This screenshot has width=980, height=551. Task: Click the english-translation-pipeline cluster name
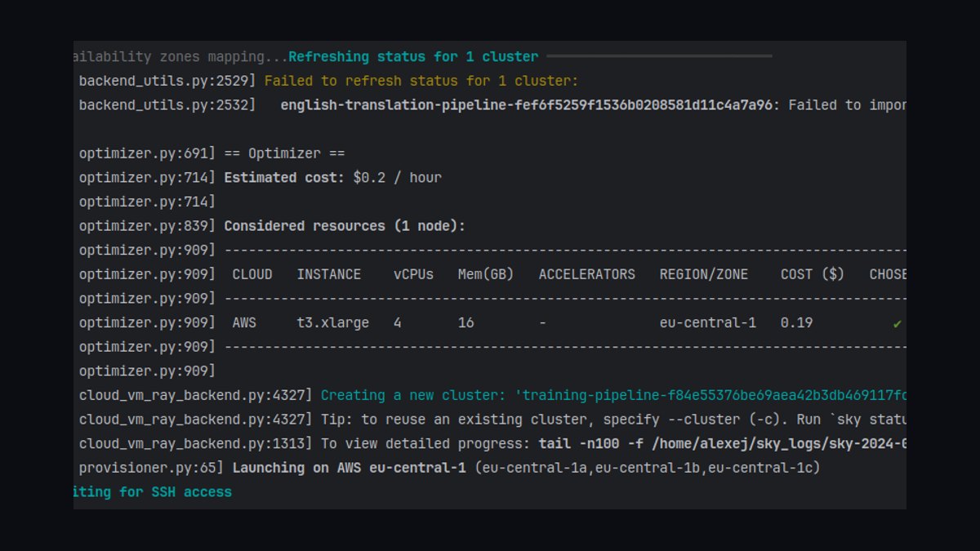click(x=527, y=105)
